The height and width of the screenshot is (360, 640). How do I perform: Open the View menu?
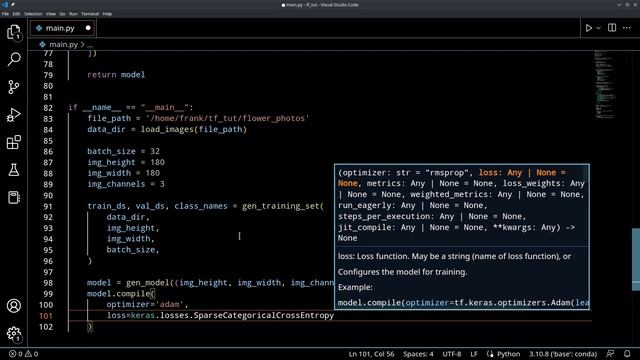pyautogui.click(x=51, y=13)
